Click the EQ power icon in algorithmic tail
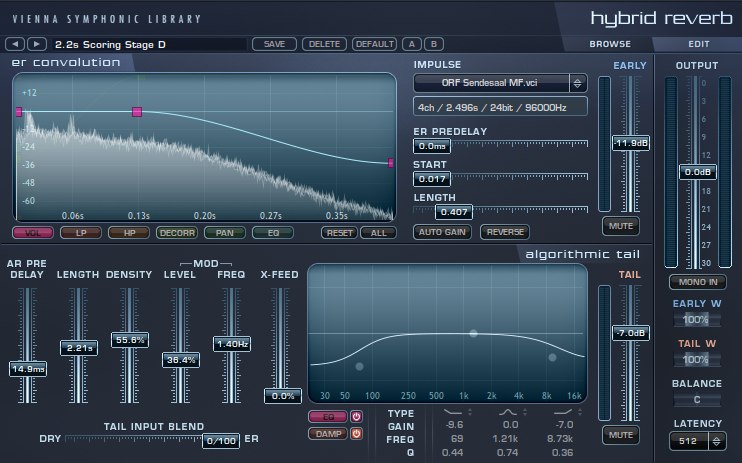The width and height of the screenshot is (742, 463). (x=355, y=416)
